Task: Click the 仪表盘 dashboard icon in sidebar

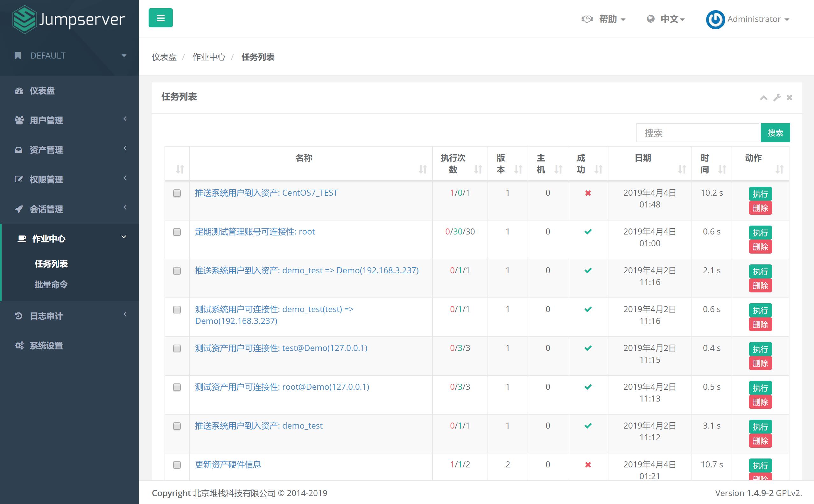Action: click(19, 91)
